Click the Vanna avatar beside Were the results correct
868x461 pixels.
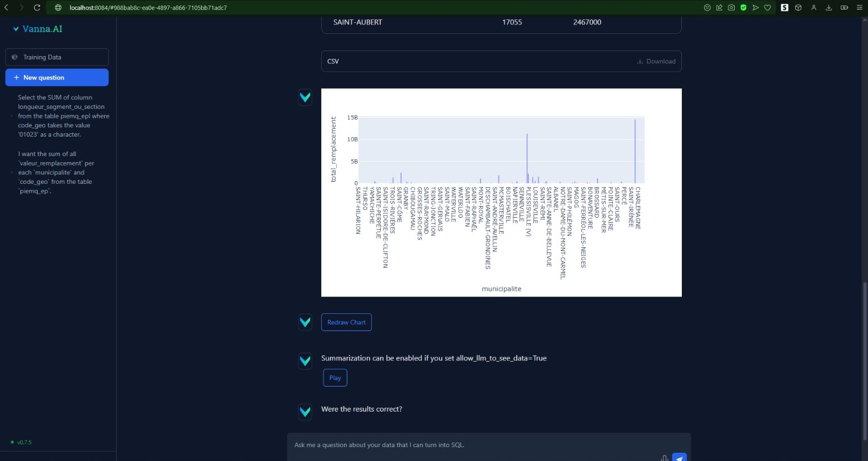point(305,412)
